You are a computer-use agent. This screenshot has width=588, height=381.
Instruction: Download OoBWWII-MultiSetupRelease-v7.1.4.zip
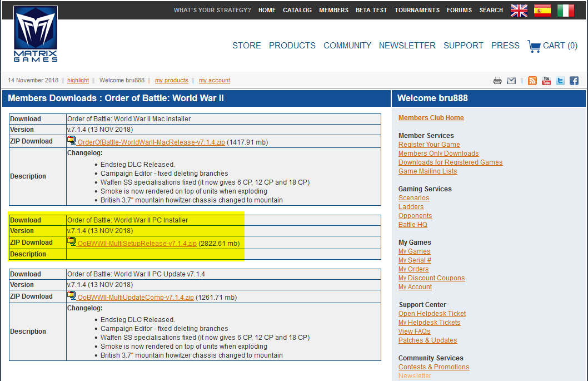click(137, 244)
